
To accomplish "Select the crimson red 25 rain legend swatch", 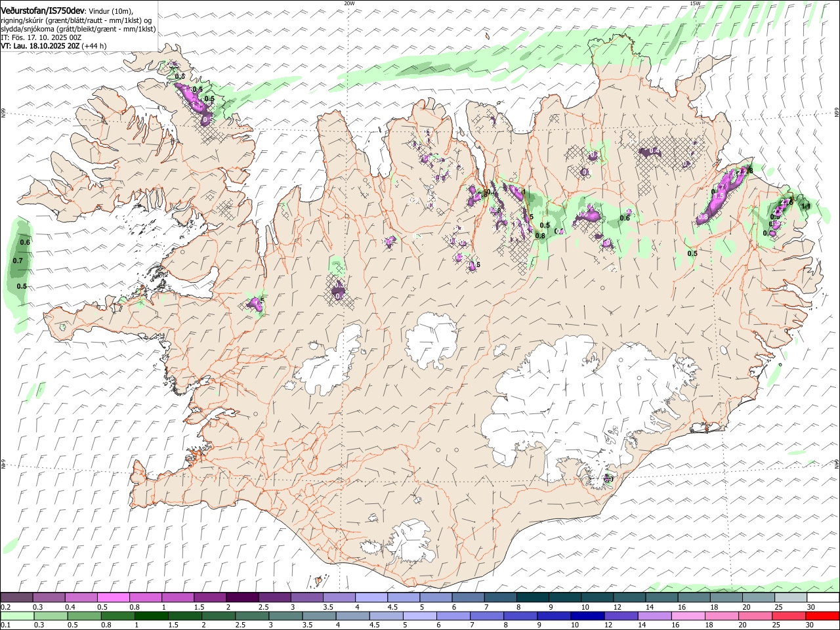I will point(788,616).
